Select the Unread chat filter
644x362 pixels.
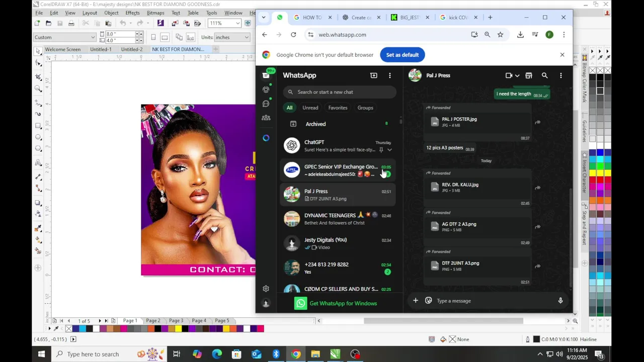coord(310,108)
